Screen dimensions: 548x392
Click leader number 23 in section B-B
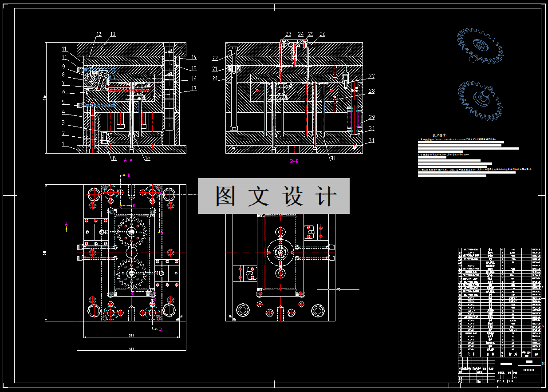(x=288, y=34)
